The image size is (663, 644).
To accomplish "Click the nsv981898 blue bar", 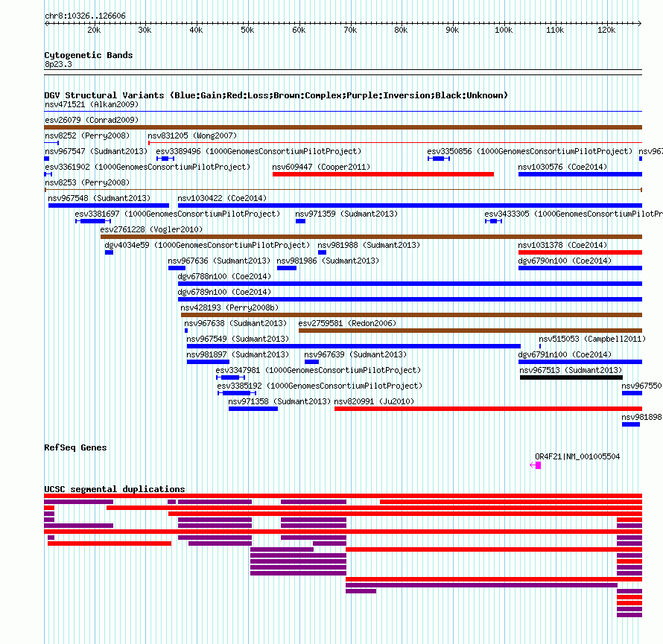I will pos(631,424).
